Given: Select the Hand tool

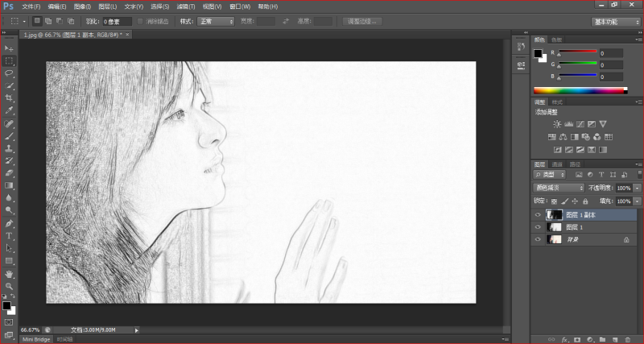Looking at the screenshot, I should (x=9, y=274).
